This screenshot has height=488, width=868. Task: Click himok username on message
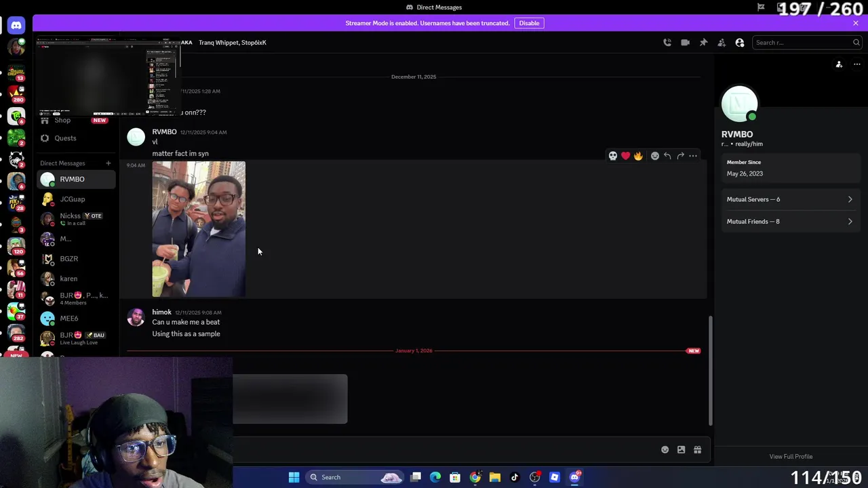pyautogui.click(x=162, y=312)
